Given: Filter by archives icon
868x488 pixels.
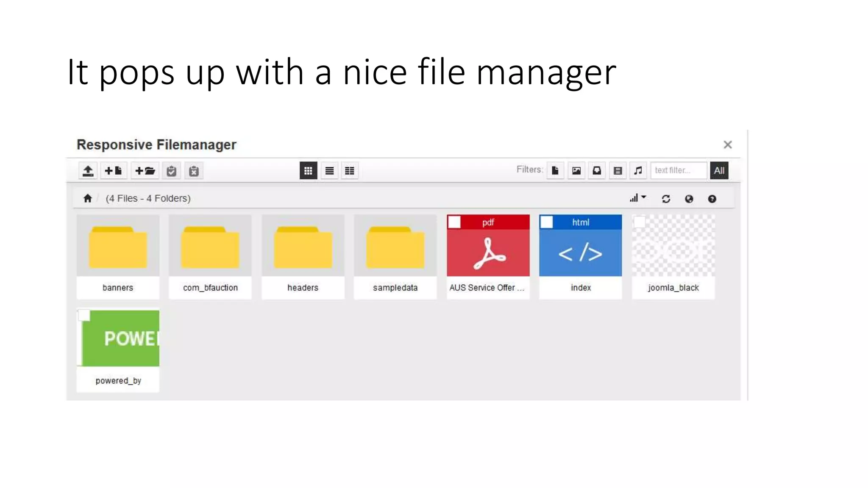Looking at the screenshot, I should [597, 171].
